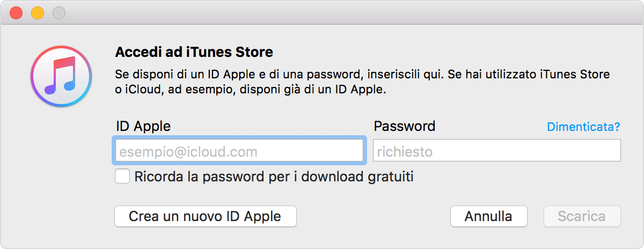Focus the ID Apple email field
Screen dimensions: 644x249
[x=239, y=151]
